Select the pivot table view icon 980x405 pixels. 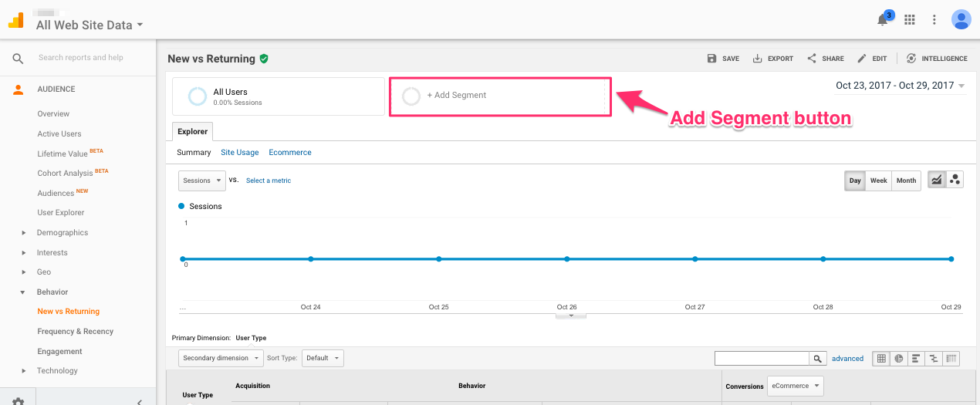pos(951,358)
